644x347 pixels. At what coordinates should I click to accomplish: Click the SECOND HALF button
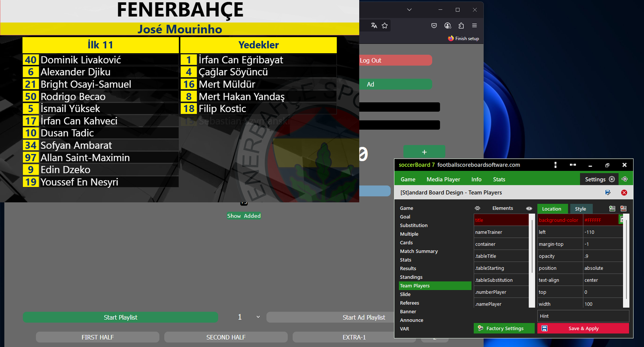coord(226,337)
